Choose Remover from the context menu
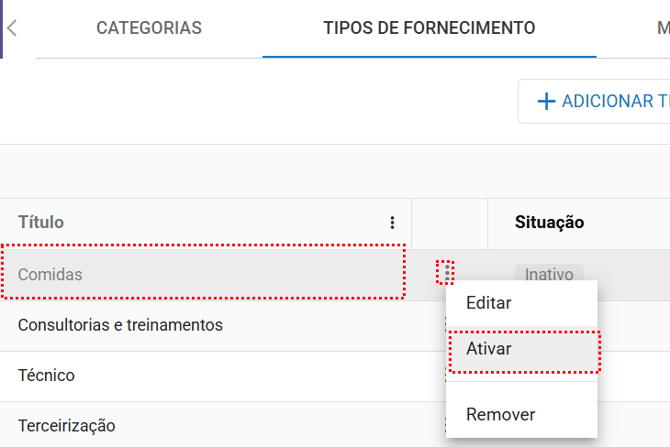The height and width of the screenshot is (447, 670). (500, 414)
